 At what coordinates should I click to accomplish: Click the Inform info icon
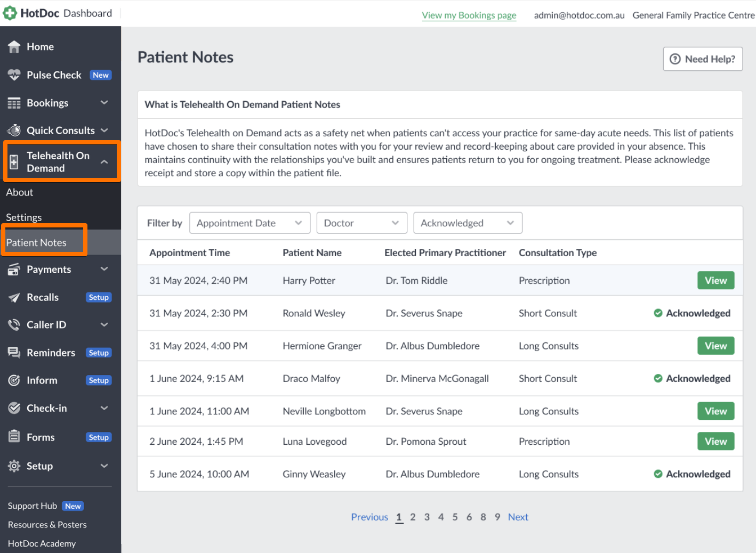point(13,380)
